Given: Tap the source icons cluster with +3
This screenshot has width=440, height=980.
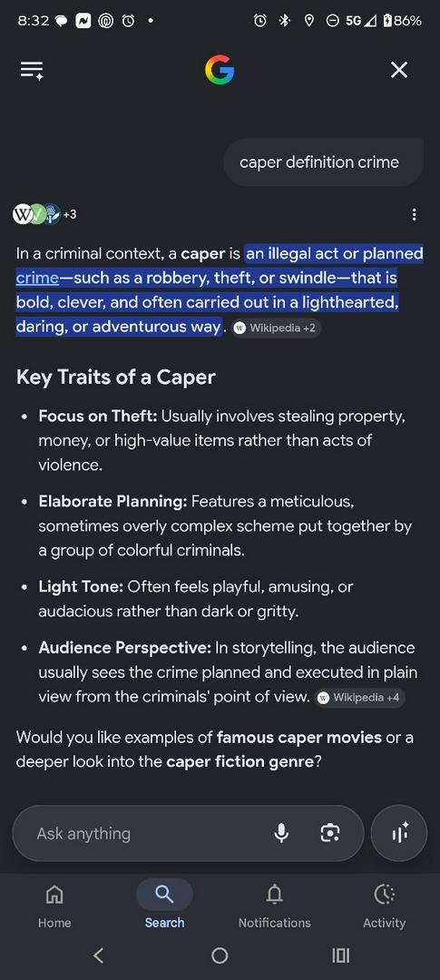Looking at the screenshot, I should (x=44, y=214).
